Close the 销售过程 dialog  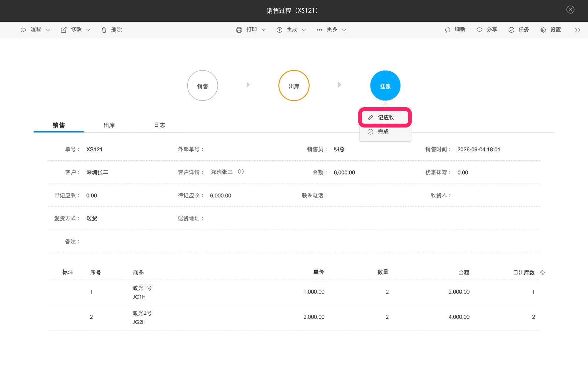click(x=570, y=10)
